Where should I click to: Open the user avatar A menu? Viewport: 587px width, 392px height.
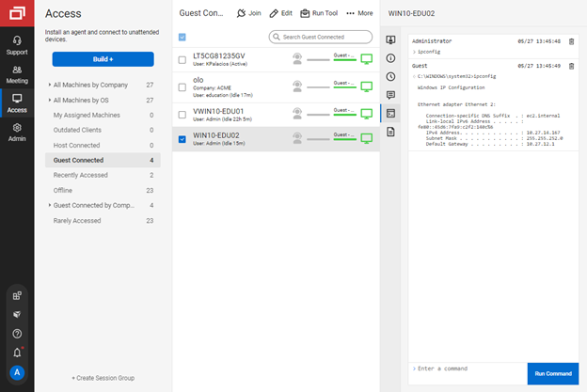17,372
